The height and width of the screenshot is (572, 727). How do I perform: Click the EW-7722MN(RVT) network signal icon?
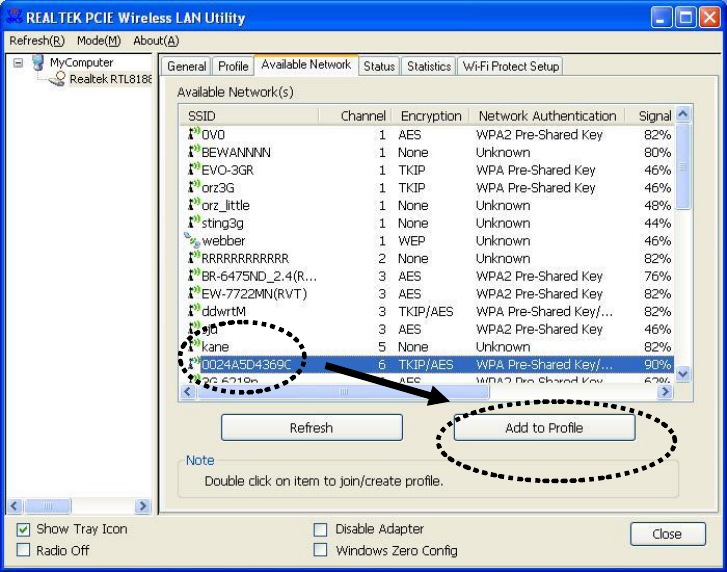point(194,292)
